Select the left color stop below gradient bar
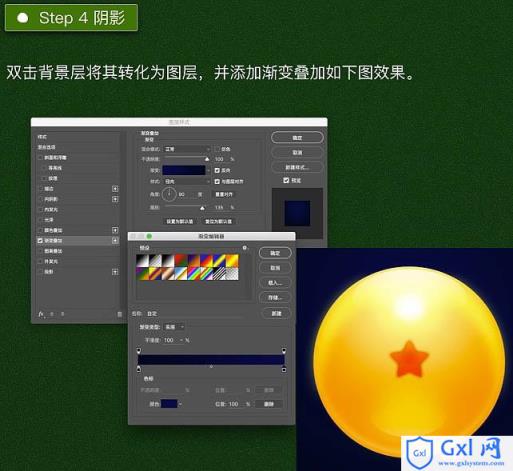 tap(139, 369)
